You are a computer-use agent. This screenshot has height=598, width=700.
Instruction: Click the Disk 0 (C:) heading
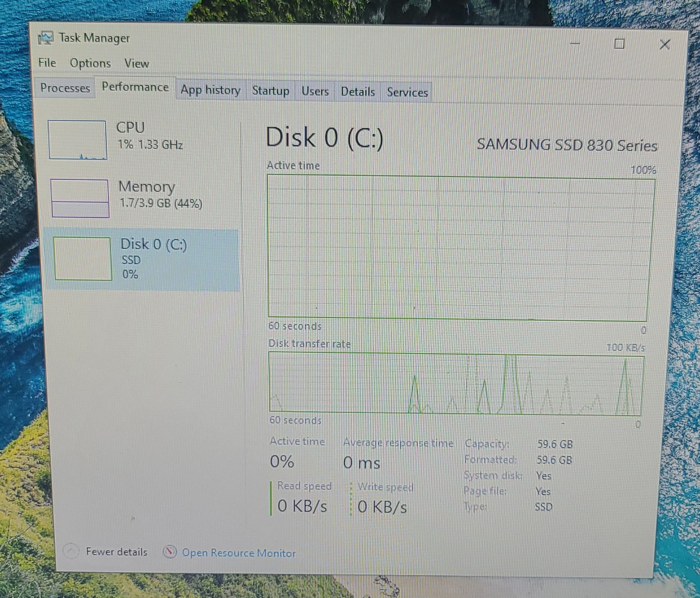[324, 137]
